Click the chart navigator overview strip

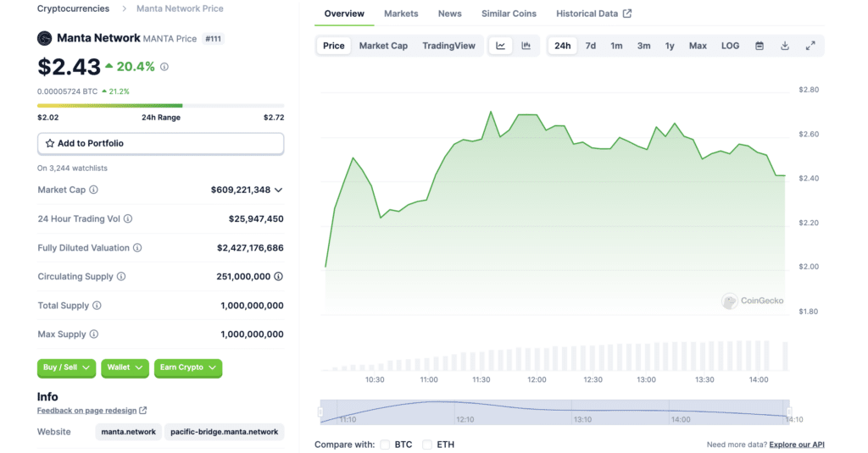tap(554, 412)
